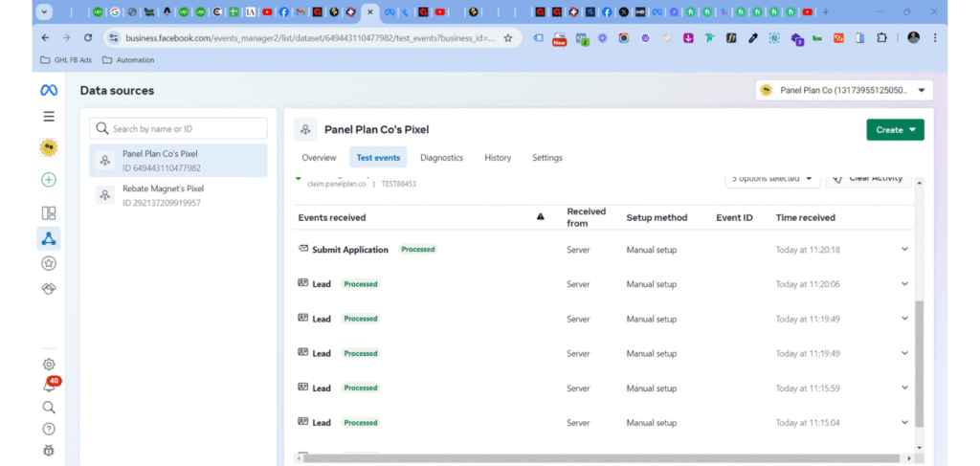Viewport: 980px width, 466px height.
Task: Click the Setup method column header
Action: [657, 217]
